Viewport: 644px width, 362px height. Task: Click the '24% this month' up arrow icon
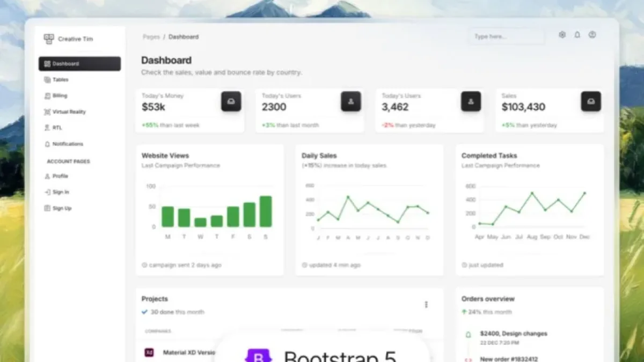(x=464, y=312)
